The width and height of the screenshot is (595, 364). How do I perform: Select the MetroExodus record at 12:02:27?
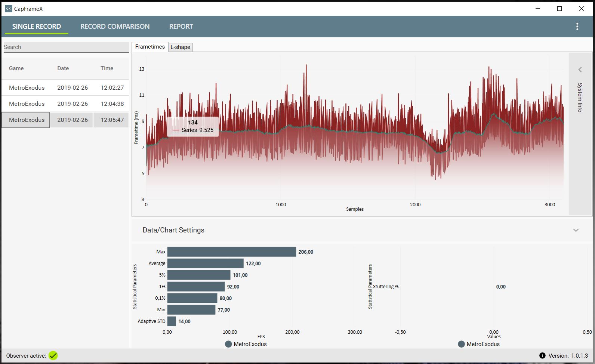(x=65, y=87)
